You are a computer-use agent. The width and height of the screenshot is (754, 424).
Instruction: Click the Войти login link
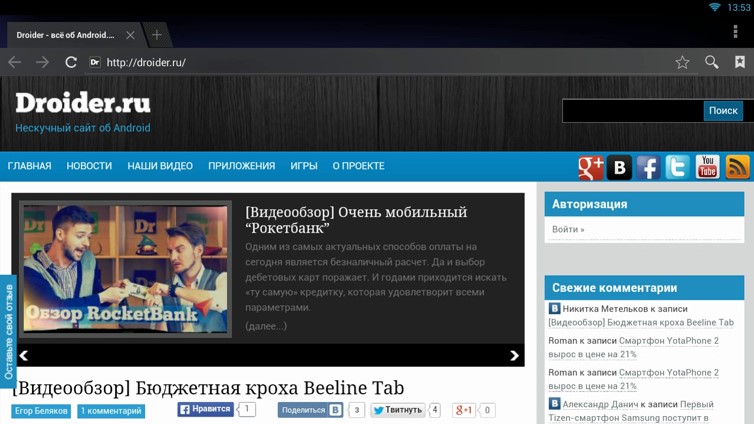[x=568, y=229]
